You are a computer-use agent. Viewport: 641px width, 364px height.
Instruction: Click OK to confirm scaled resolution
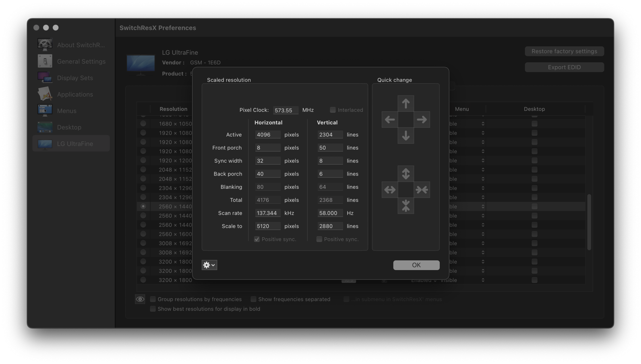[416, 265]
